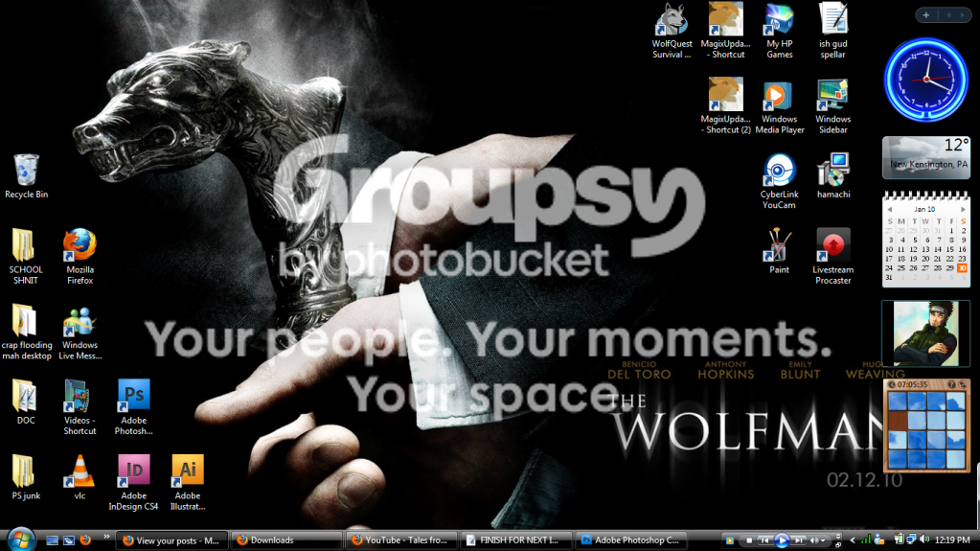Skip to next track in taskbar player
The image size is (980, 551).
tap(798, 540)
